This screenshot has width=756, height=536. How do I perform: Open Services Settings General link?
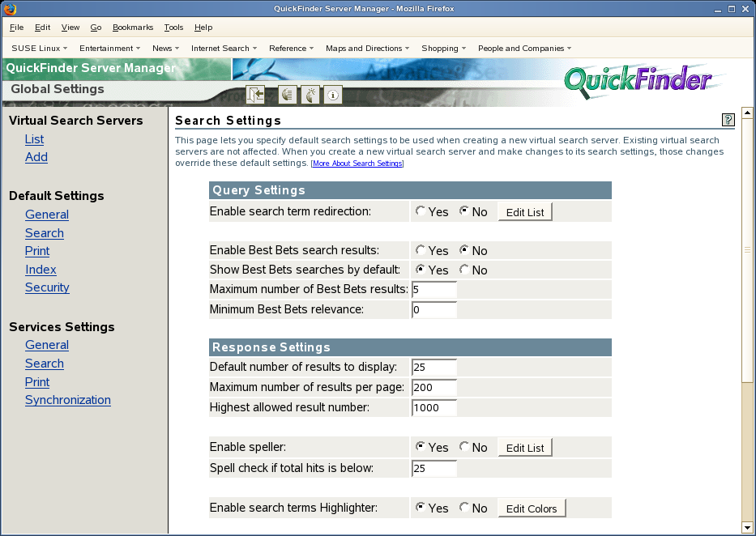(47, 345)
